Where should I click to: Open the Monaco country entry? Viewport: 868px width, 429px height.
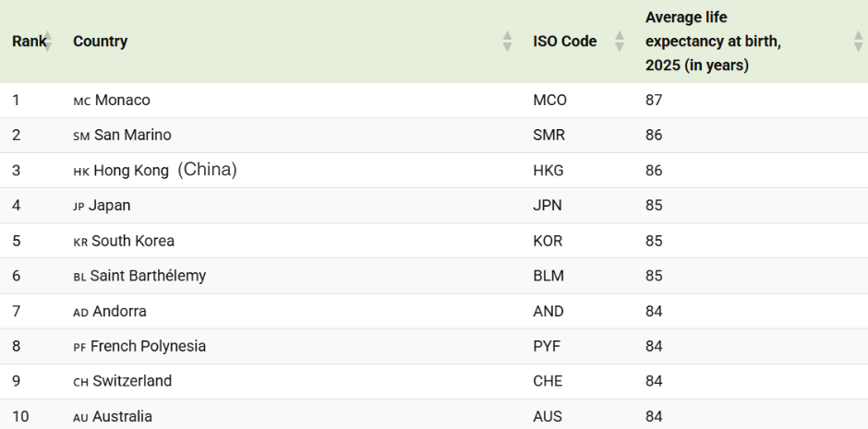(x=122, y=100)
